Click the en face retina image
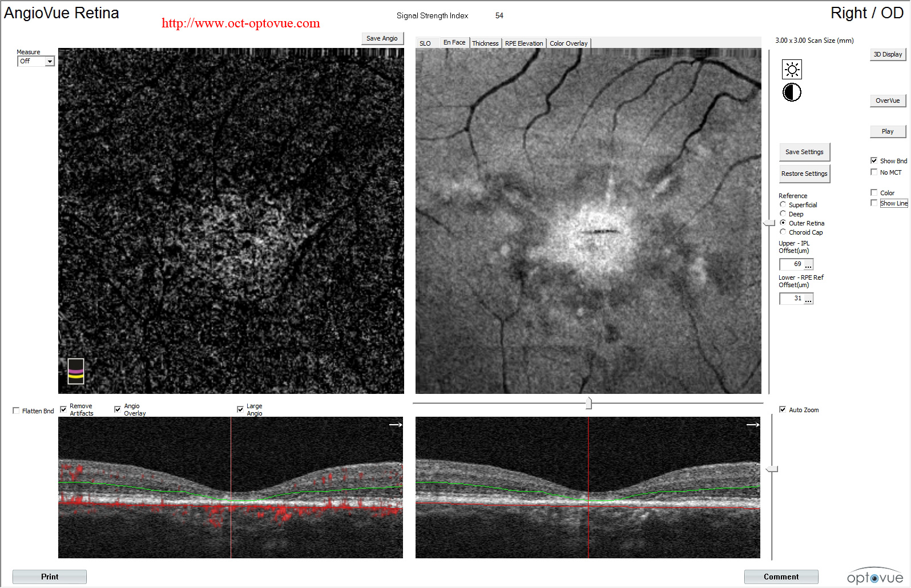Viewport: 911px width, 588px height. [x=588, y=221]
